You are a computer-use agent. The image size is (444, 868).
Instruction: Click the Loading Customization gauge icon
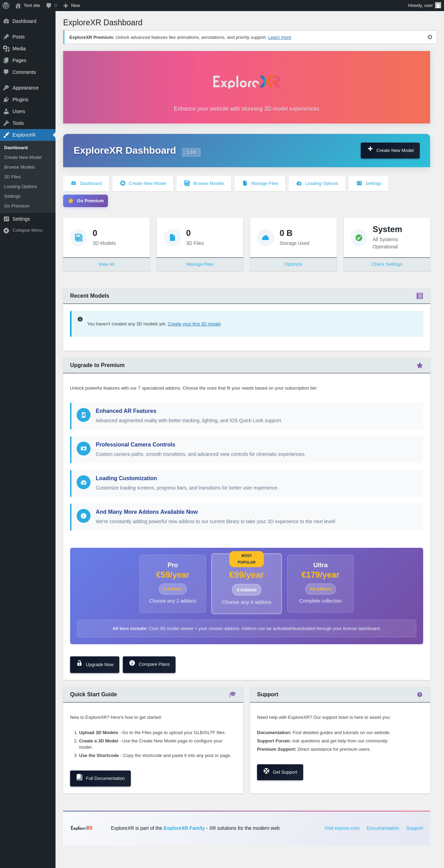point(84,482)
